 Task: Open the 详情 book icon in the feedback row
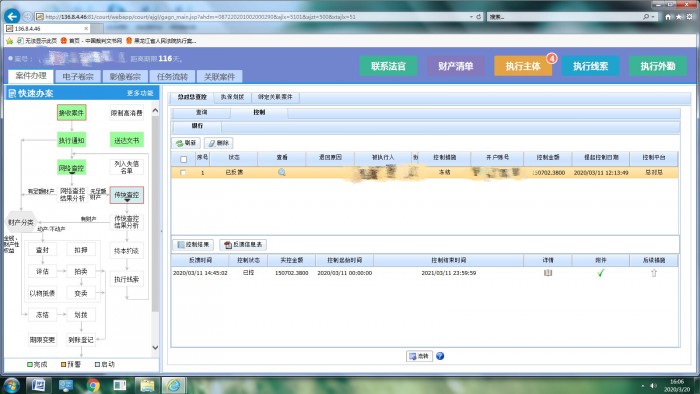click(548, 273)
